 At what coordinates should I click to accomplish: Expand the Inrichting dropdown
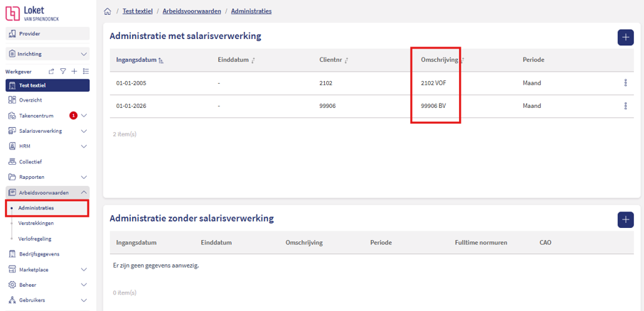(48, 54)
